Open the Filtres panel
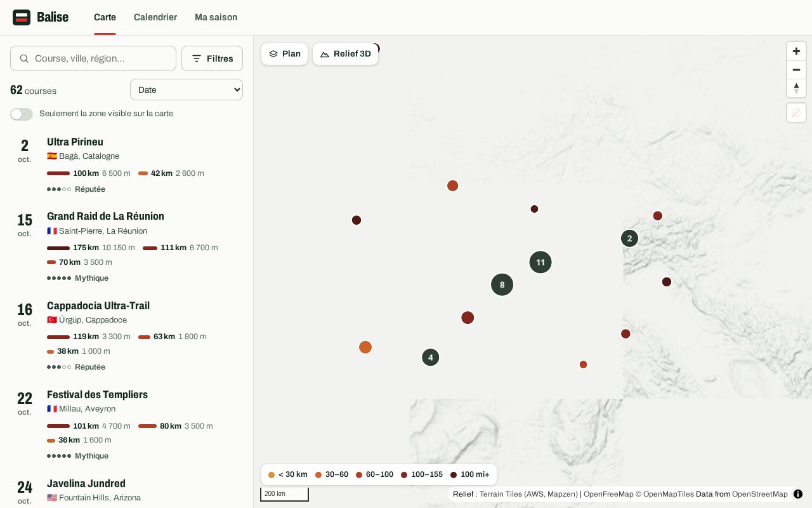Image resolution: width=812 pixels, height=508 pixels. pyautogui.click(x=212, y=58)
